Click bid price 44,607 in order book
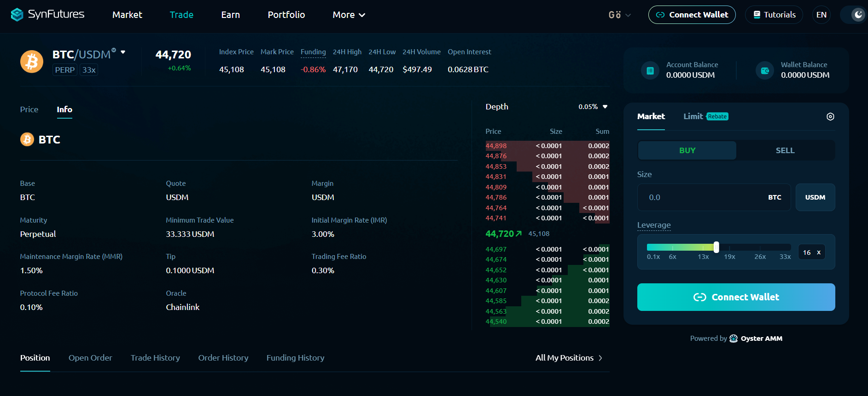This screenshot has width=868, height=396. pos(496,291)
